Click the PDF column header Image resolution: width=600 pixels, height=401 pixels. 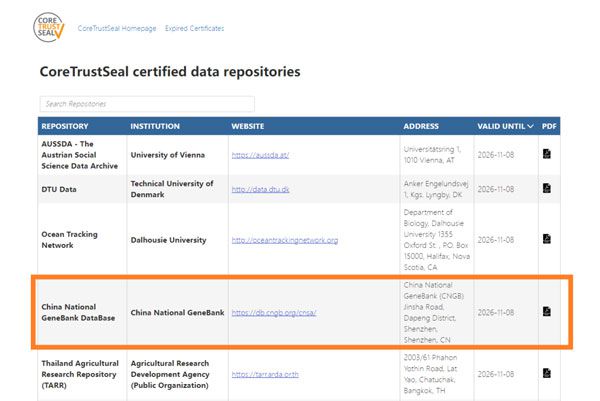549,126
